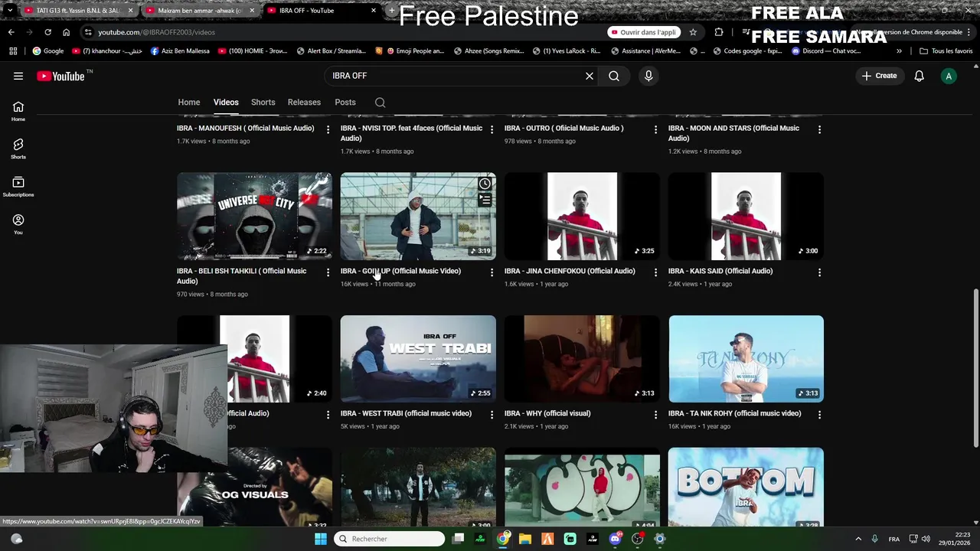Open the Chrome tab search chevron

point(9,11)
